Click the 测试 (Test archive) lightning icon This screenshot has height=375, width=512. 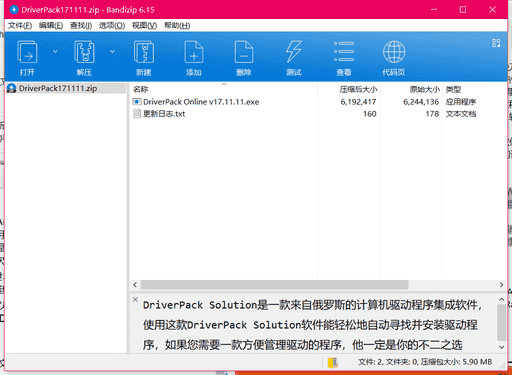[x=294, y=52]
